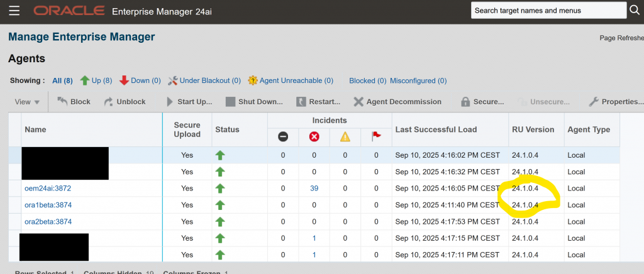The image size is (644, 274).
Task: Show Agent Unreachable filter
Action: point(290,80)
